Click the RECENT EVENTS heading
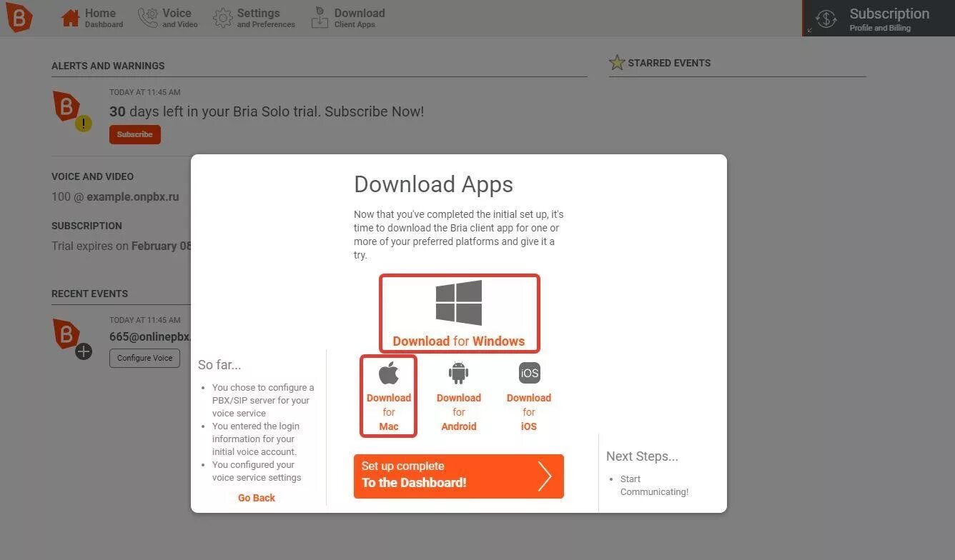Viewport: 955px width, 560px height. tap(89, 294)
